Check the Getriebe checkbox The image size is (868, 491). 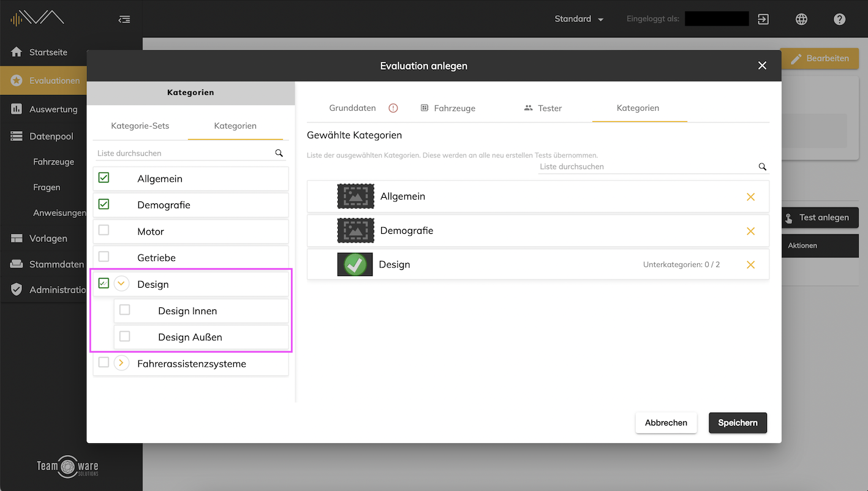point(104,257)
